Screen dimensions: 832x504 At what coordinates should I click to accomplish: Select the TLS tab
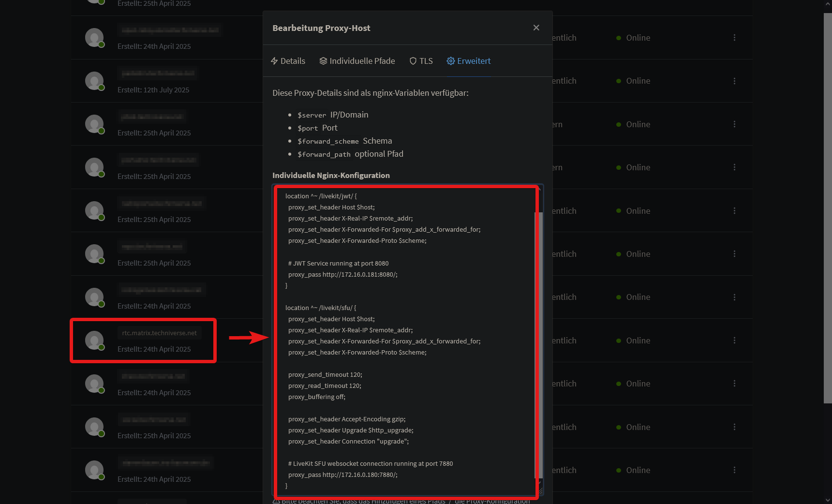coord(421,61)
